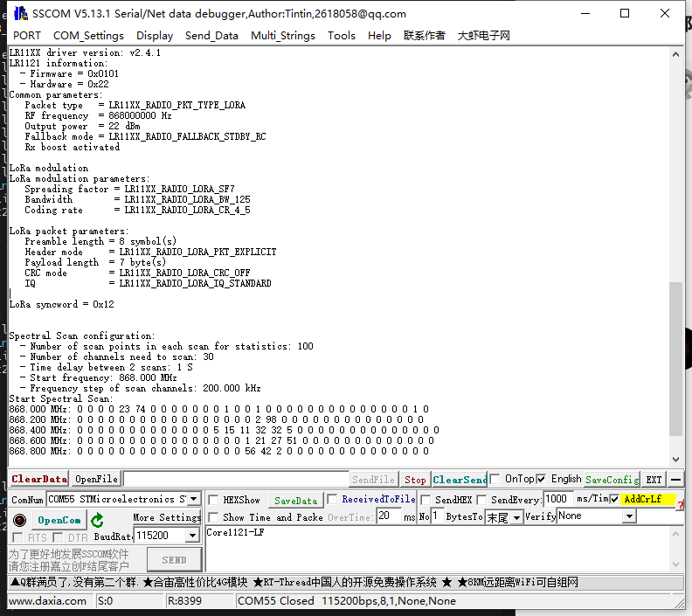Click the SaveConfig button
692x616 pixels.
(612, 479)
